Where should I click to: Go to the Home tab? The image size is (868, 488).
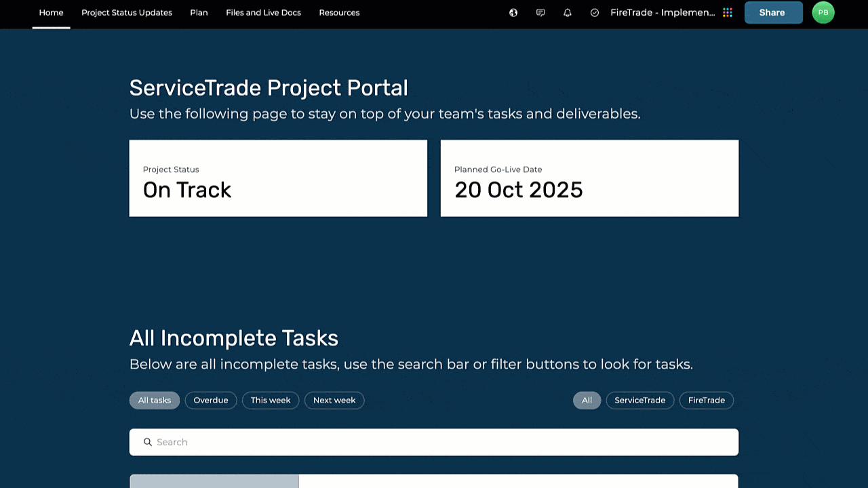pyautogui.click(x=52, y=12)
